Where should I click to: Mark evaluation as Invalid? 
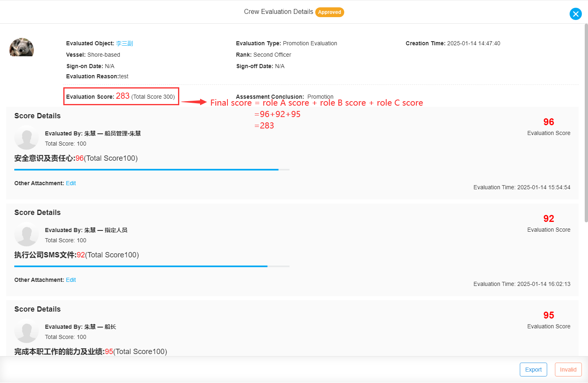568,370
